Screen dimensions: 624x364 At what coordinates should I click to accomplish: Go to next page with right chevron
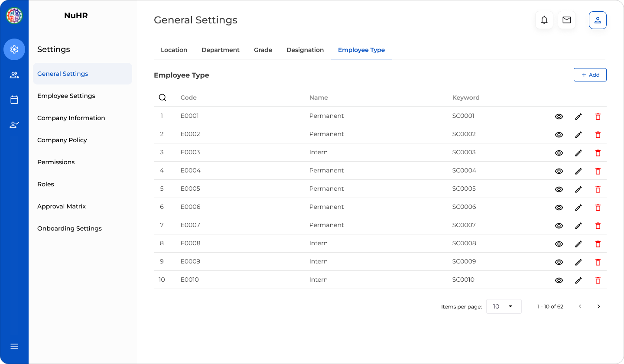598,306
